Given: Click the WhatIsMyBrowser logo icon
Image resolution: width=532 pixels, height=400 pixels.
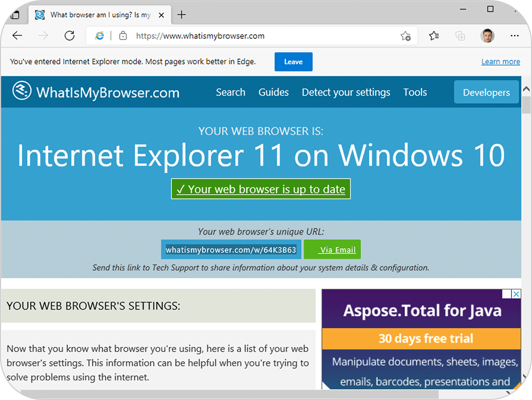Looking at the screenshot, I should pyautogui.click(x=22, y=90).
